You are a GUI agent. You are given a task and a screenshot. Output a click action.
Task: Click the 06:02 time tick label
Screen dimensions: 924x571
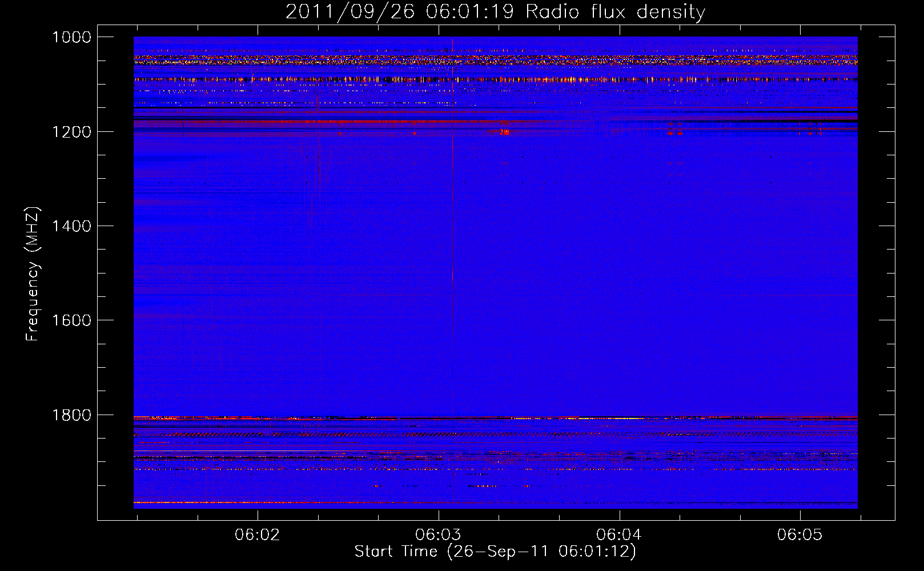(x=258, y=535)
